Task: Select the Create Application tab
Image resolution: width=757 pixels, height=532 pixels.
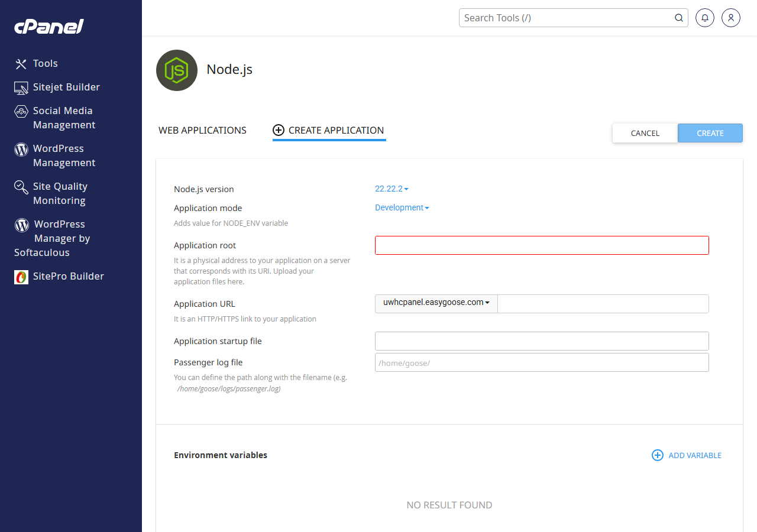Action: 329,130
